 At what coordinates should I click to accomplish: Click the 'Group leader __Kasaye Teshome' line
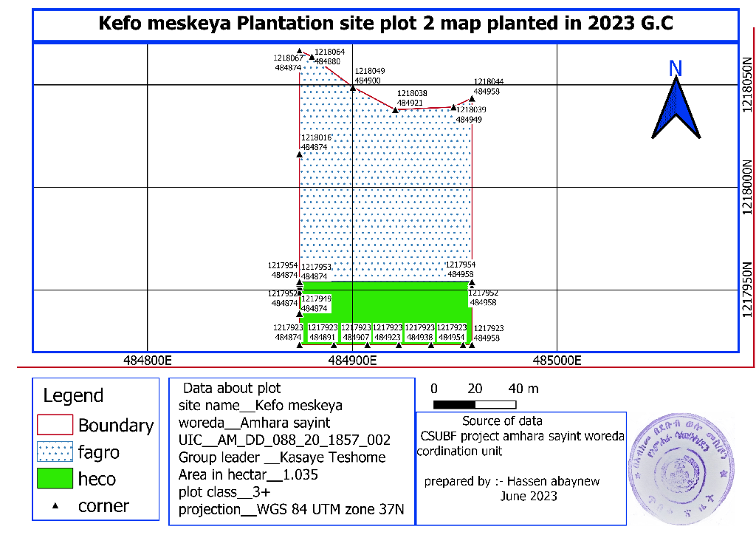(282, 457)
